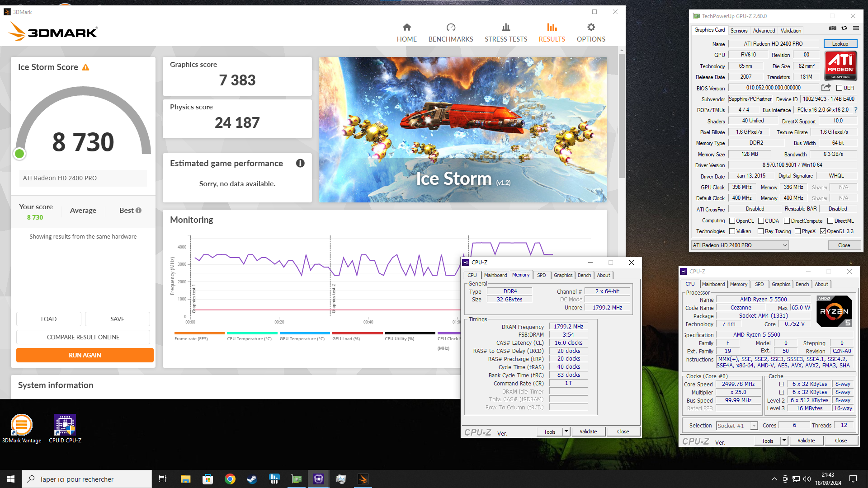
Task: Click Validate in CPU-Z Memory window
Action: 588,432
